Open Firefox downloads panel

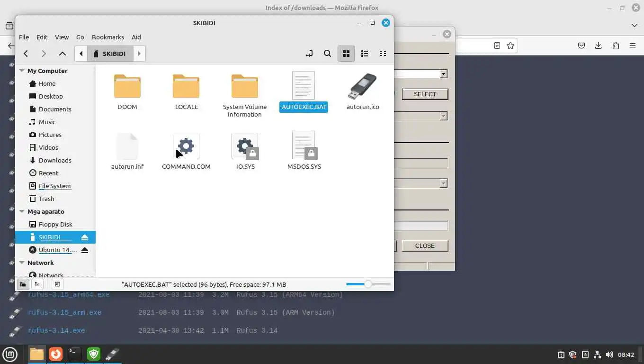click(x=599, y=45)
